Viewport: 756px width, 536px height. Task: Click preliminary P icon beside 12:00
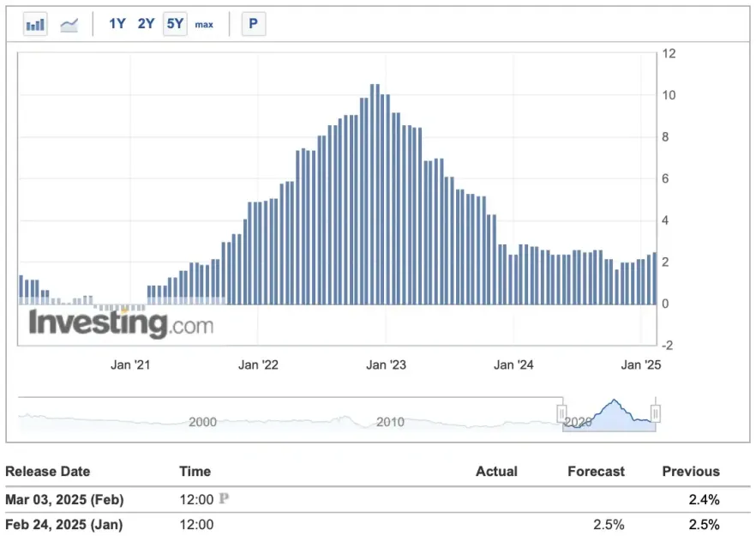[x=225, y=498]
